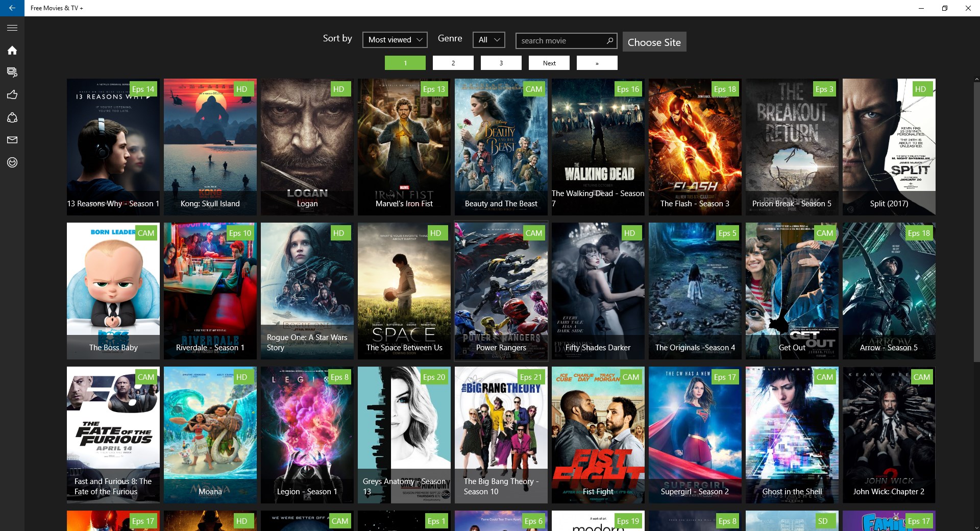Click the thumbs-up rate app icon
This screenshot has width=980, height=531.
click(11, 95)
